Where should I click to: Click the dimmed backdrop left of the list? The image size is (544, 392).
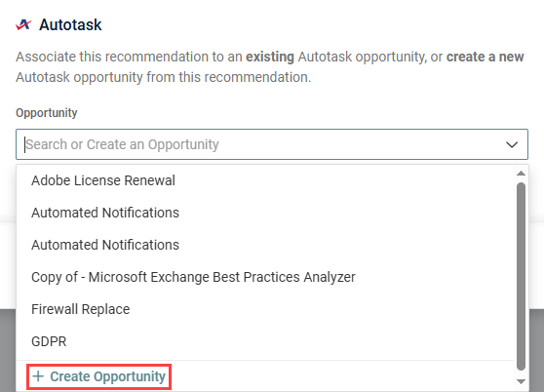click(x=8, y=350)
